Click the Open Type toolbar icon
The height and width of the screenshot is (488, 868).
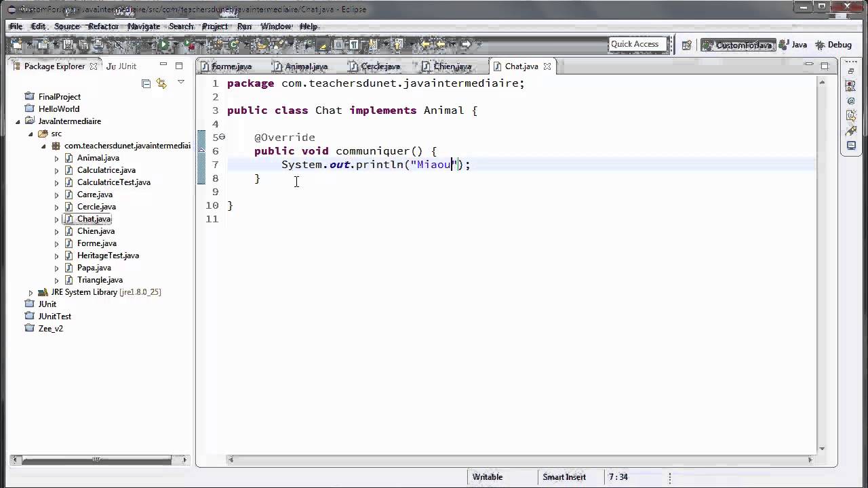262,45
